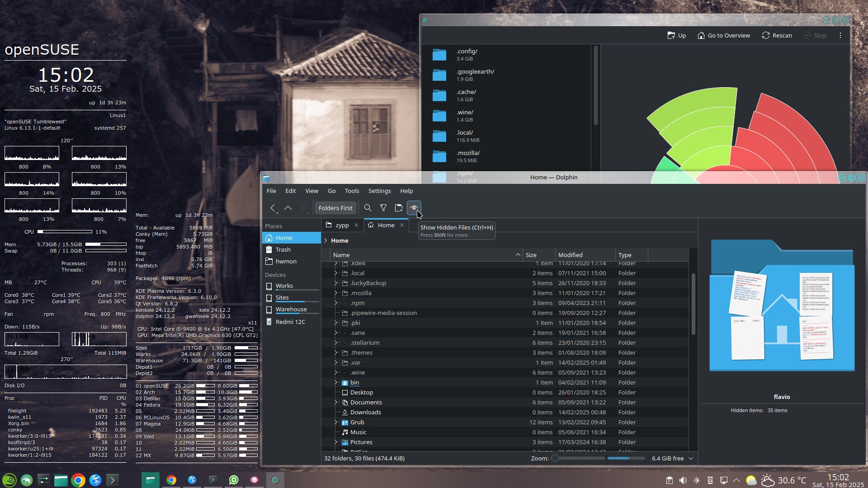This screenshot has height=488, width=868.
Task: Click Folders First toolbar button
Action: click(x=335, y=208)
